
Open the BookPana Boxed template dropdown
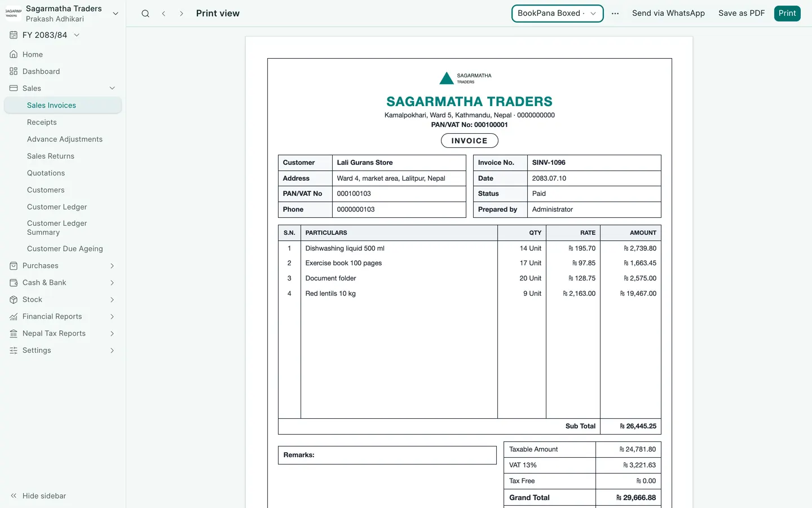point(557,14)
